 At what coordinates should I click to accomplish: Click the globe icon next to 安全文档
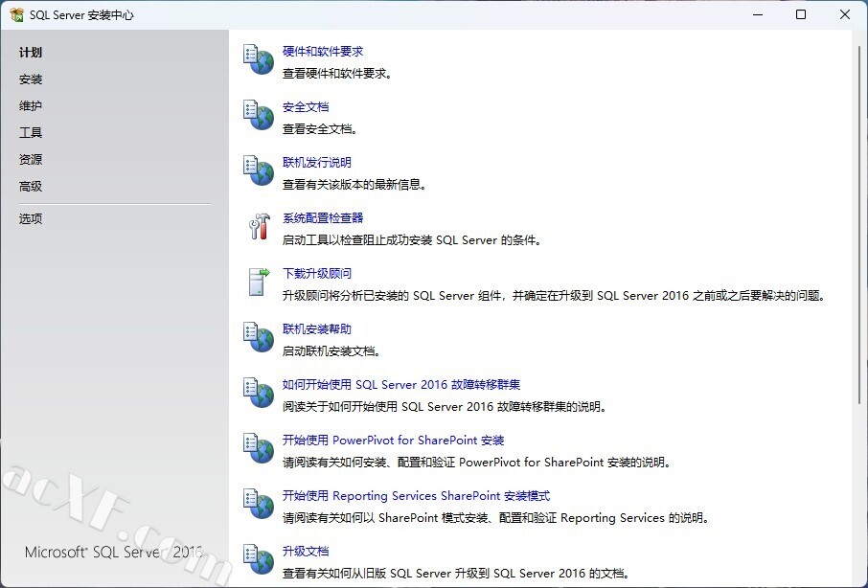259,115
